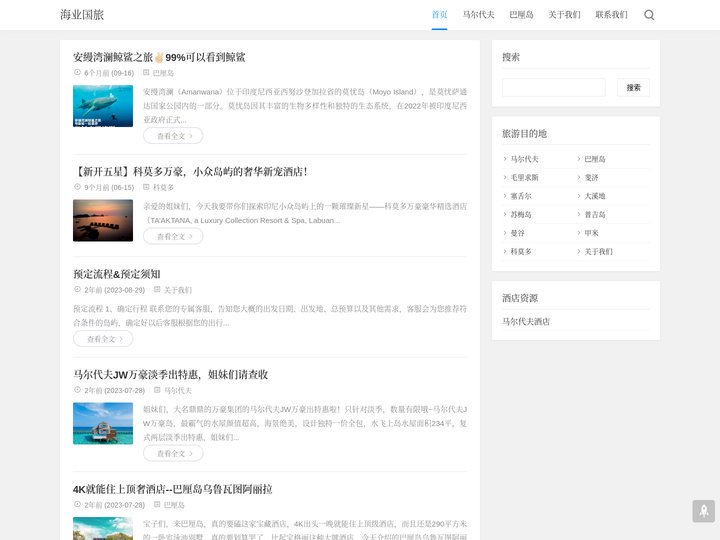Open 联系我们 in the top navigation

[612, 15]
